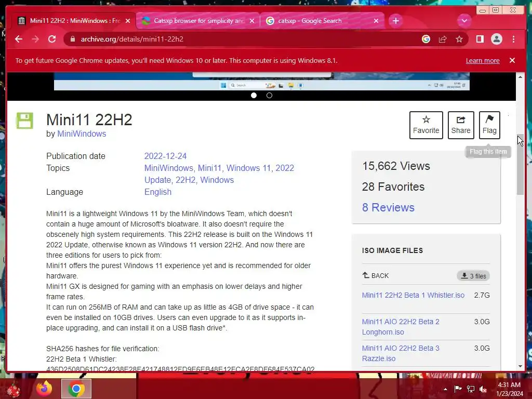Restore down the Chrome window
This screenshot has width=532, height=399.
496,10
